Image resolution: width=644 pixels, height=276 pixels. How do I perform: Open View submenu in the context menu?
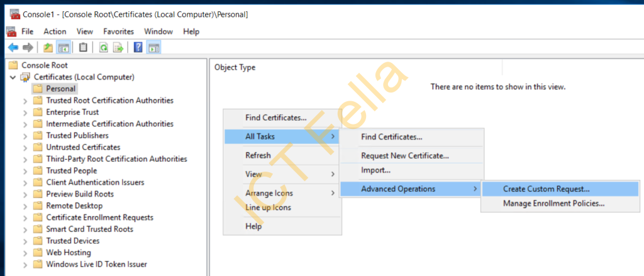282,174
